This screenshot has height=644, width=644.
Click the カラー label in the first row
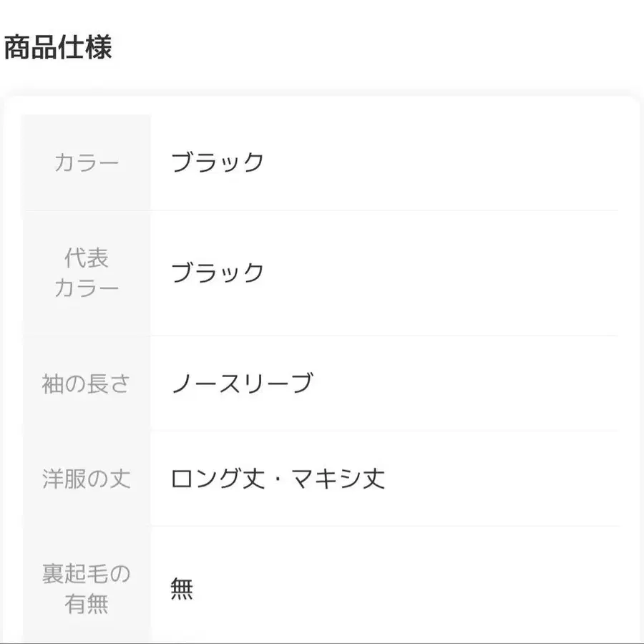(86, 163)
